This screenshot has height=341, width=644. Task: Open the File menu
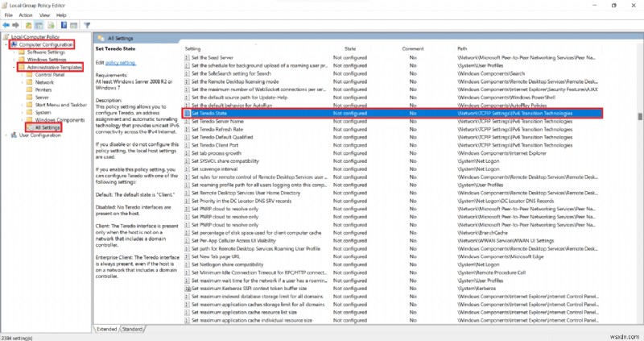[x=8, y=15]
